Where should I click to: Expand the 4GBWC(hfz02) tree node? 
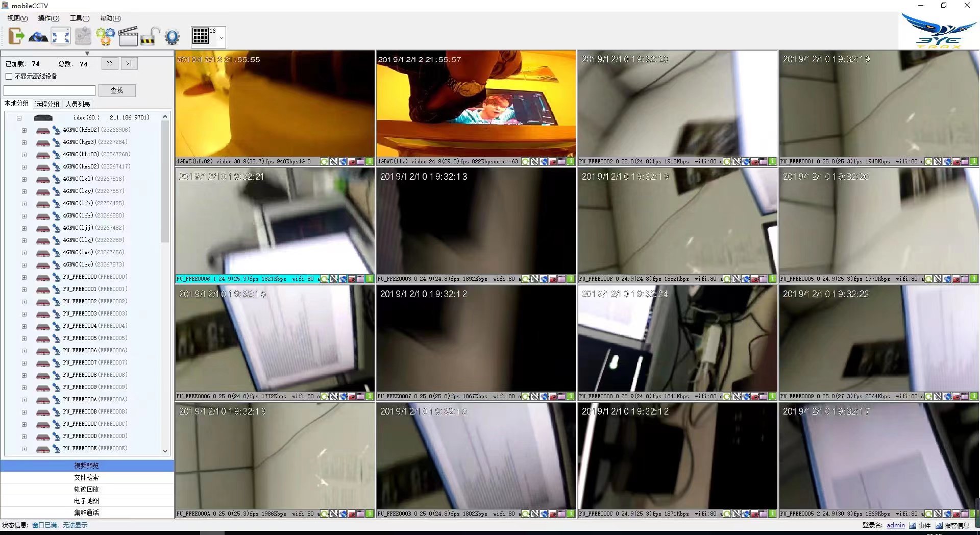pyautogui.click(x=24, y=130)
